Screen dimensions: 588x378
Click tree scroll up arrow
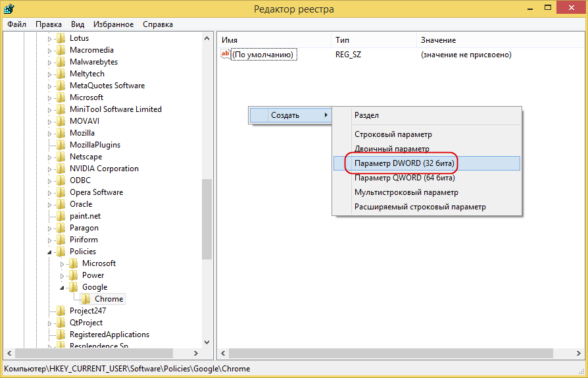207,38
